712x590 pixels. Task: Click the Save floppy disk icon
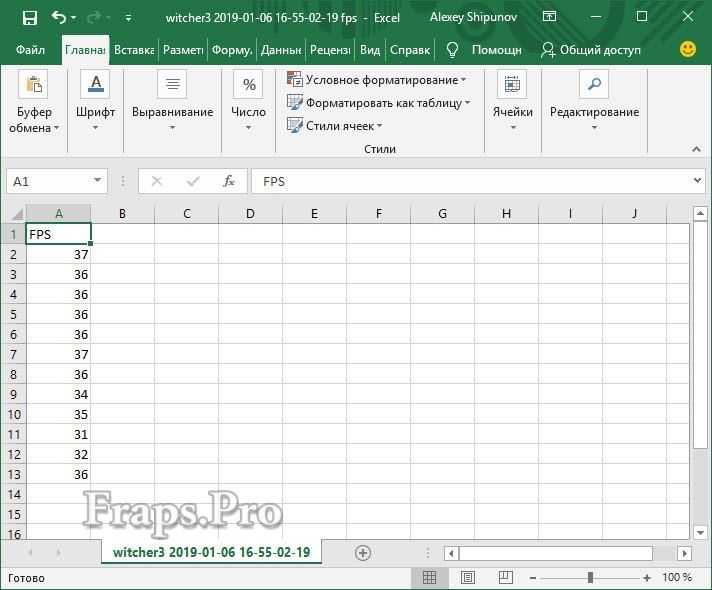point(30,18)
